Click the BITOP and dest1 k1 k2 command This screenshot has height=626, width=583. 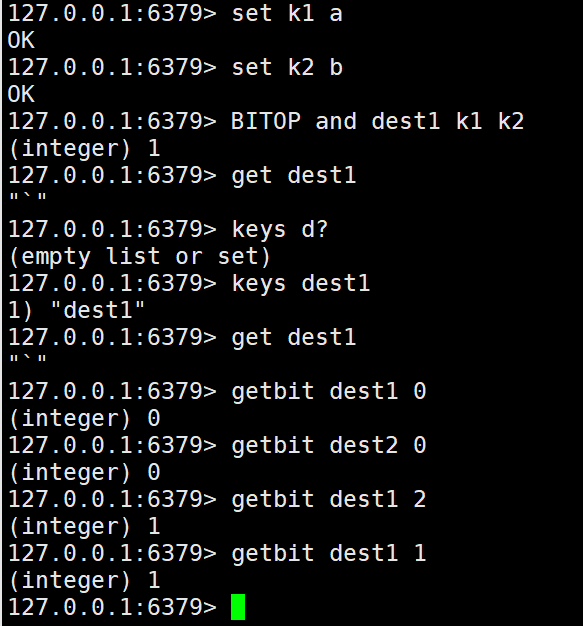[377, 121]
